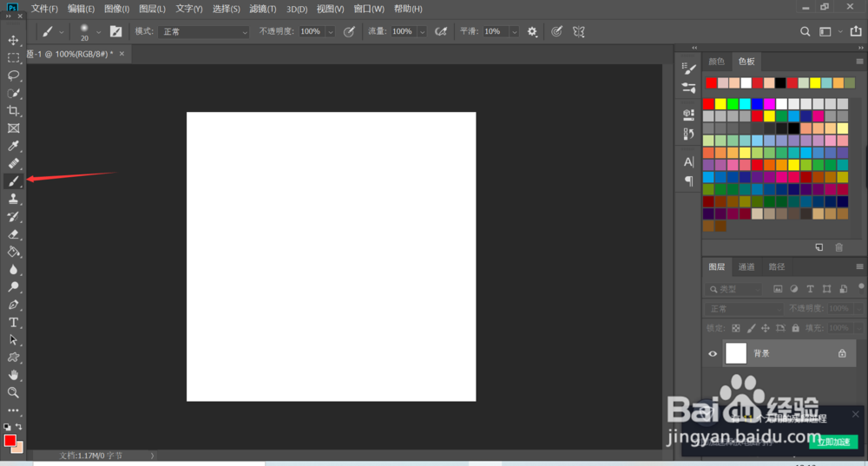
Task: Switch to the 通道 tab
Action: point(746,266)
